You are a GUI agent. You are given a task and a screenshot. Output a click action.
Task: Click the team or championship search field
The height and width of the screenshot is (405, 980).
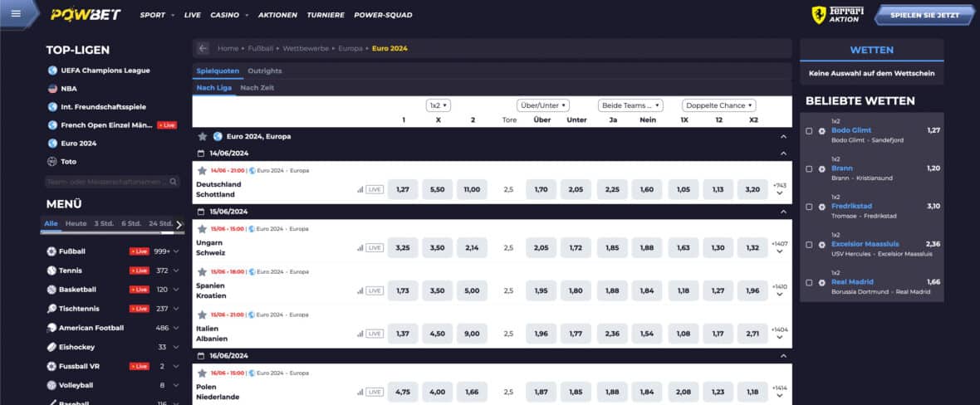coord(106,182)
